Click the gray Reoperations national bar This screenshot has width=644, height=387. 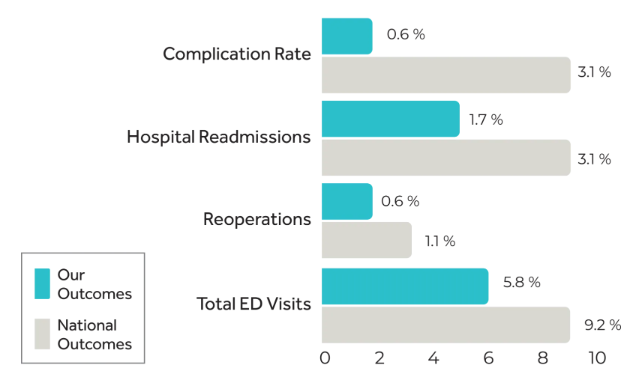367,240
